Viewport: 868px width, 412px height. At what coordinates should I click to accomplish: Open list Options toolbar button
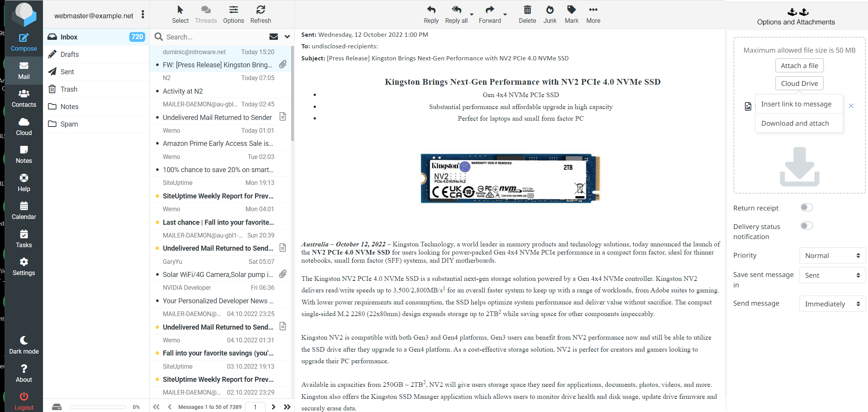point(233,15)
